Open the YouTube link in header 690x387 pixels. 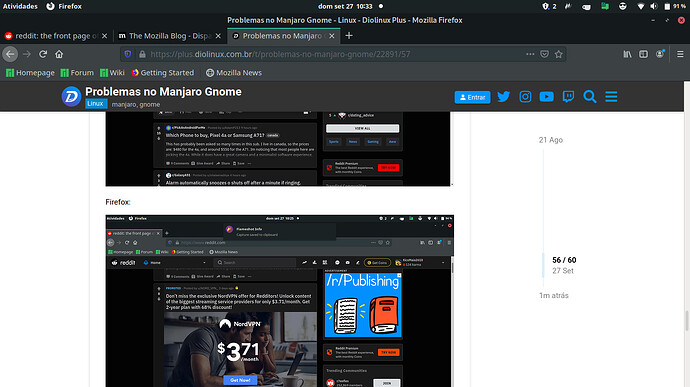pos(547,96)
